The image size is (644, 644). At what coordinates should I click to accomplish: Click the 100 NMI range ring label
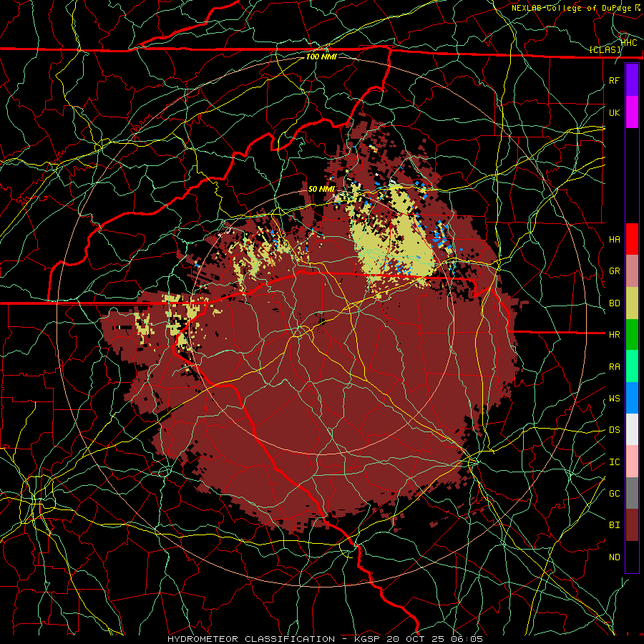pos(321,57)
